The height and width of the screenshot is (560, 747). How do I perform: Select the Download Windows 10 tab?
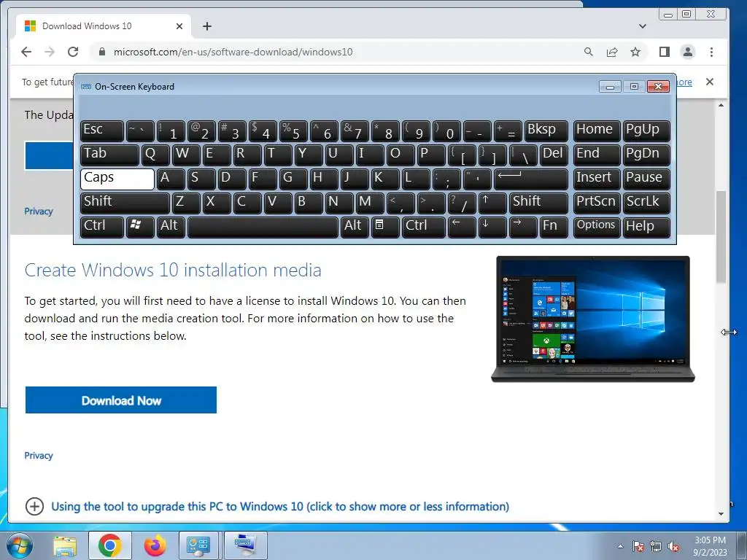pyautogui.click(x=104, y=26)
